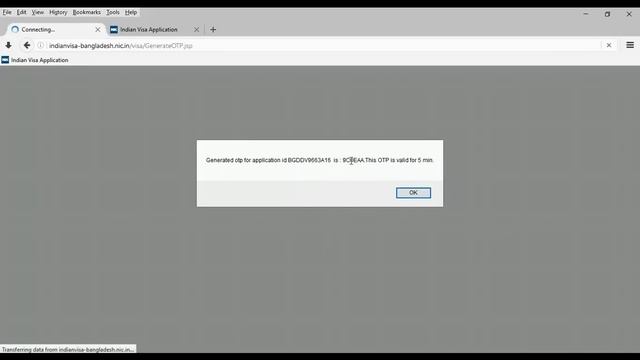Image resolution: width=640 pixels, height=360 pixels.
Task: Click the site info icon in address bar
Action: 41,45
